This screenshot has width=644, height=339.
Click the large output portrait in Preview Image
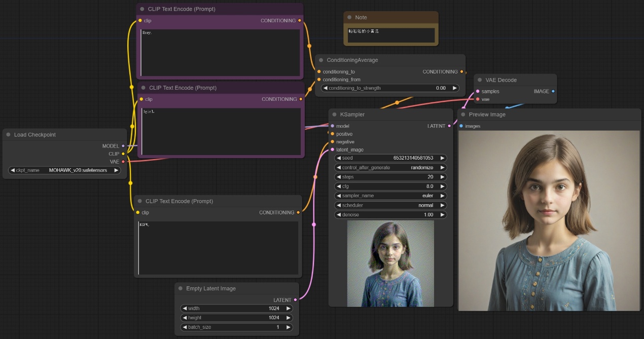(x=549, y=220)
